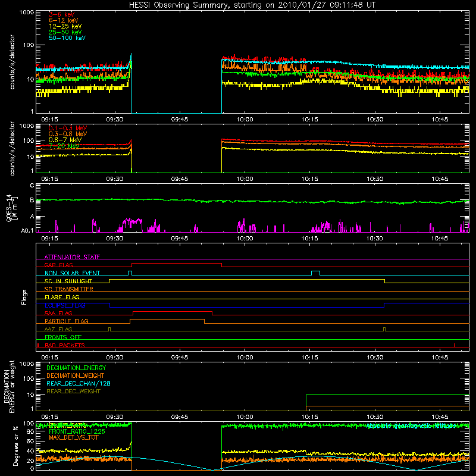The image size is (476, 476).
Task: Select the FRONT_RATIO_1225 legend label
Action: [x=77, y=431]
